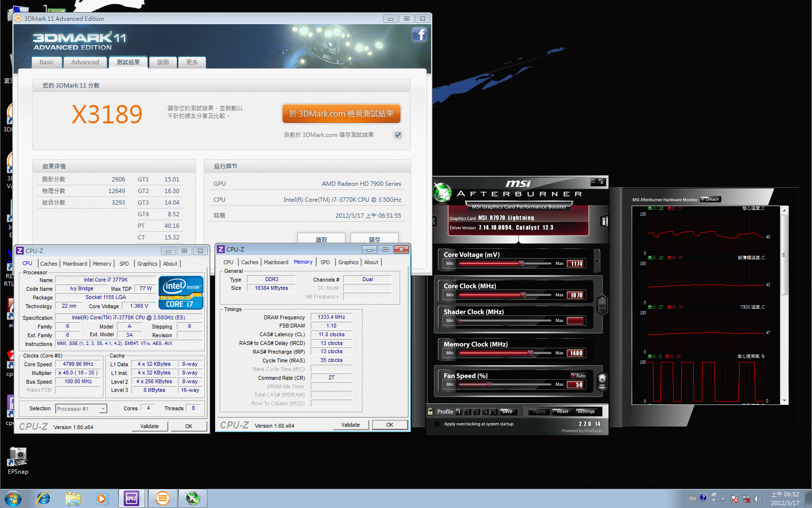Expand the Core Voltage options arrow
The width and height of the screenshot is (812, 508).
pyautogui.click(x=597, y=262)
